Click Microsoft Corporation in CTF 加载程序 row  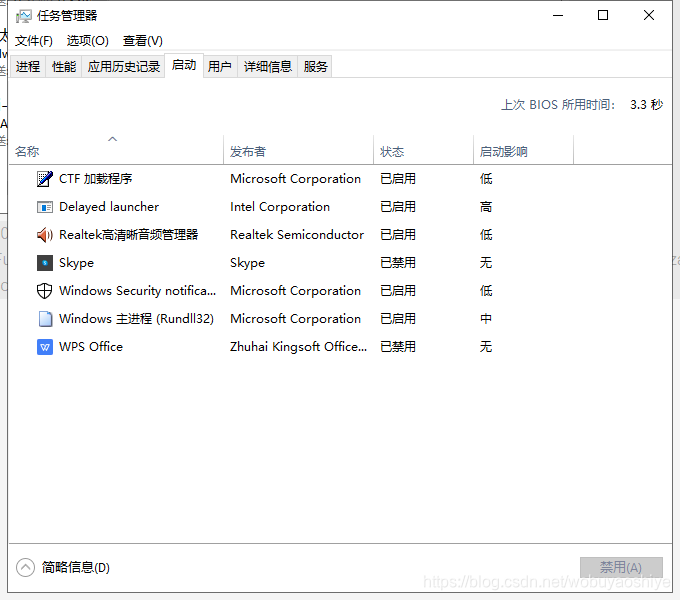click(295, 179)
